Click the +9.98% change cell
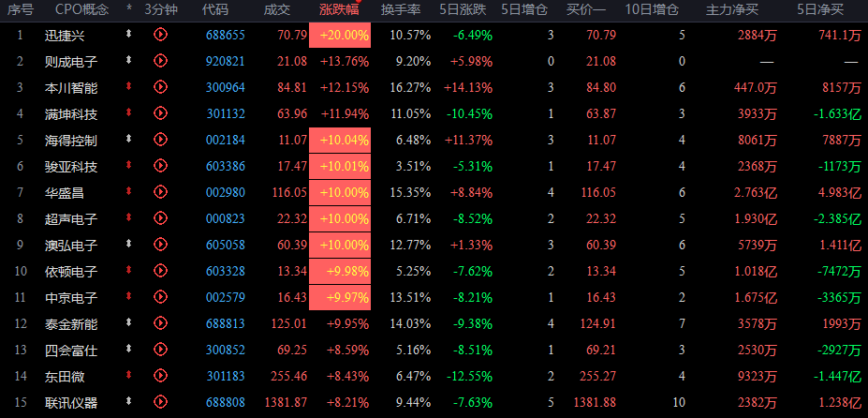The image size is (868, 418). [340, 271]
